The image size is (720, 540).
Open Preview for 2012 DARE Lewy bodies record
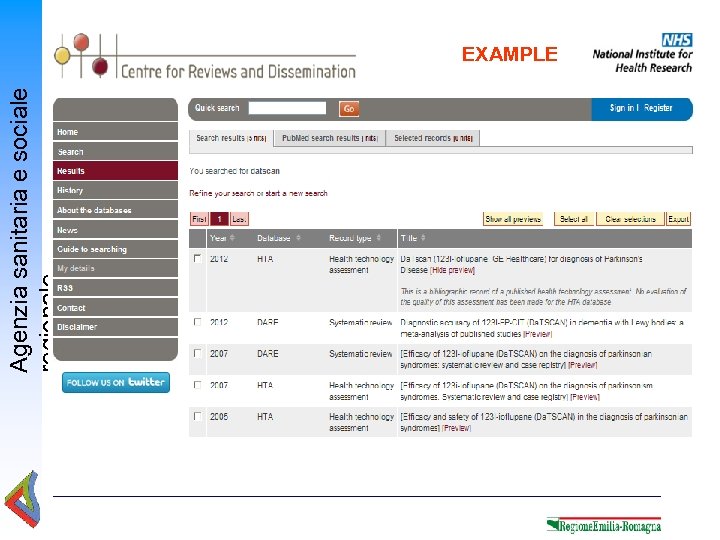pyautogui.click(x=538, y=334)
